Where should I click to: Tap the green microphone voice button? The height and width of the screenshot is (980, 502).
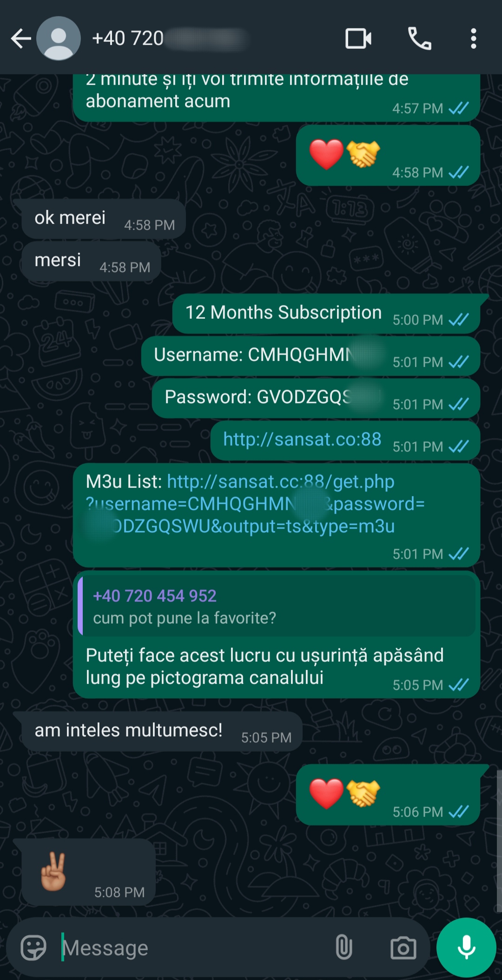[466, 947]
